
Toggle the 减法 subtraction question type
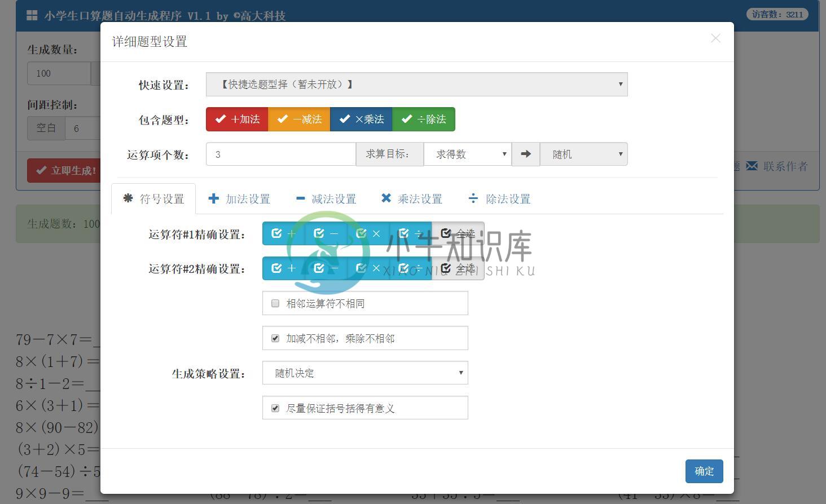click(299, 120)
